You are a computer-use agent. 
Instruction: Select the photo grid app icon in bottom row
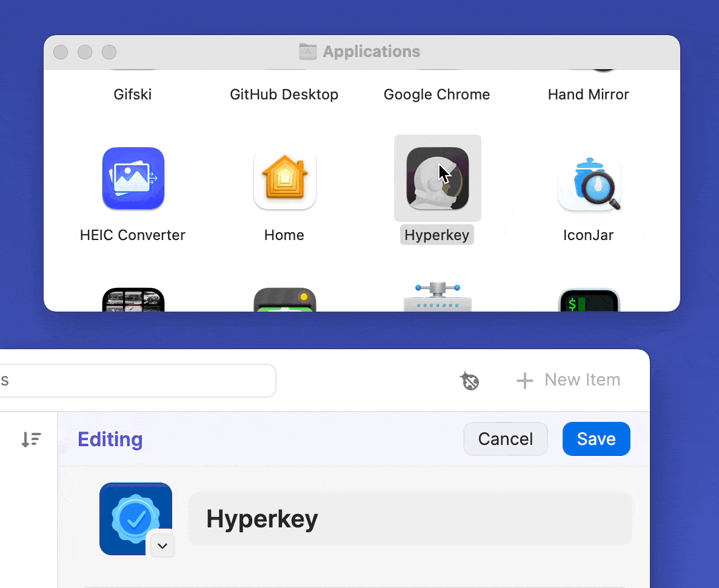(x=133, y=300)
